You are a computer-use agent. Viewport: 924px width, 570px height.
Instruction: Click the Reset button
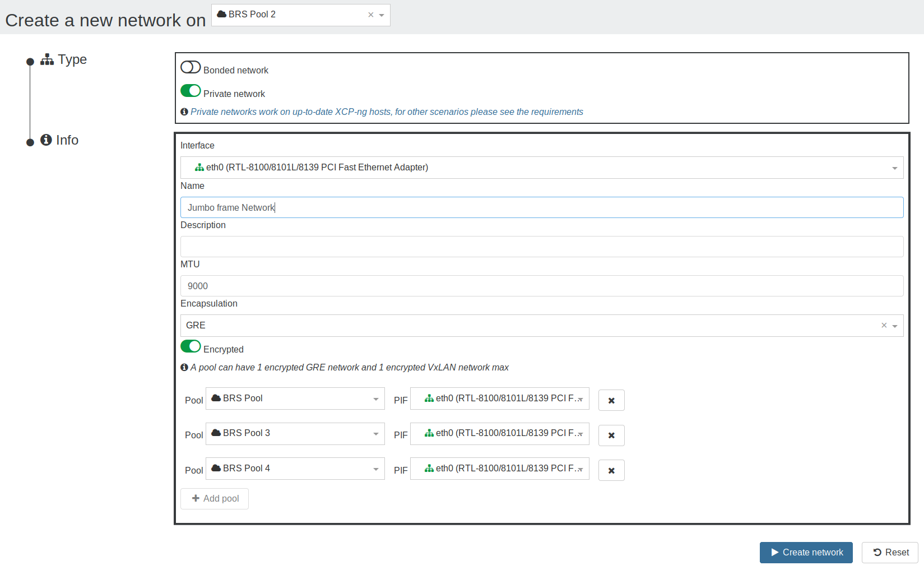tap(890, 553)
